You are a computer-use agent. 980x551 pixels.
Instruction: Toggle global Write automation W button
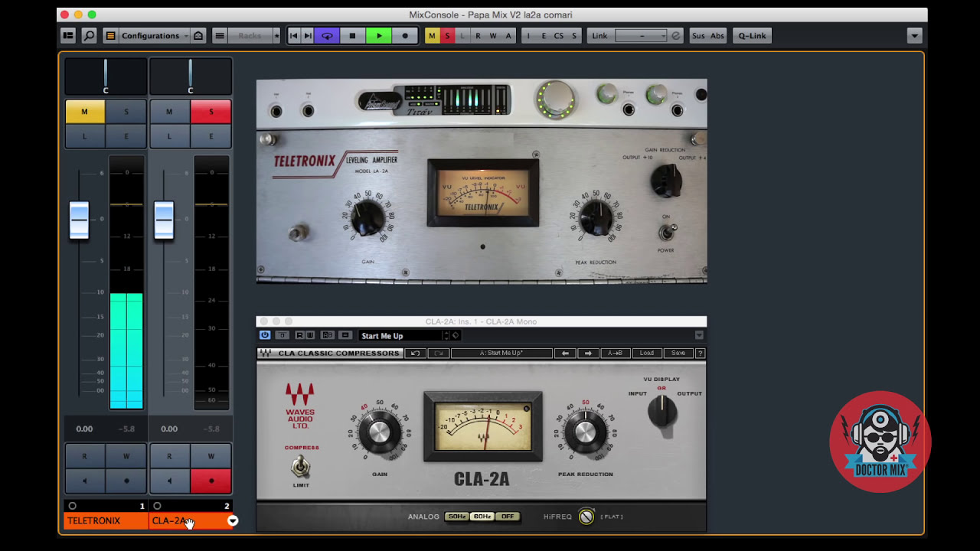(493, 36)
